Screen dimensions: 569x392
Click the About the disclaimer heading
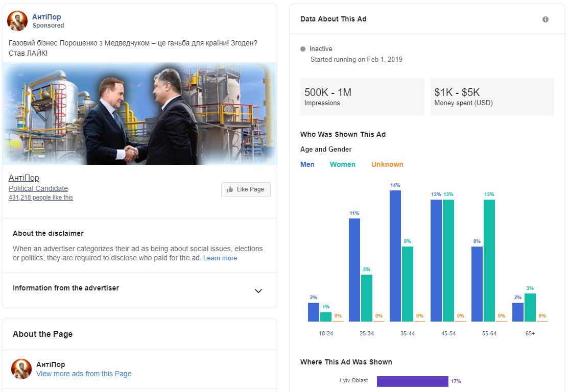[48, 234]
